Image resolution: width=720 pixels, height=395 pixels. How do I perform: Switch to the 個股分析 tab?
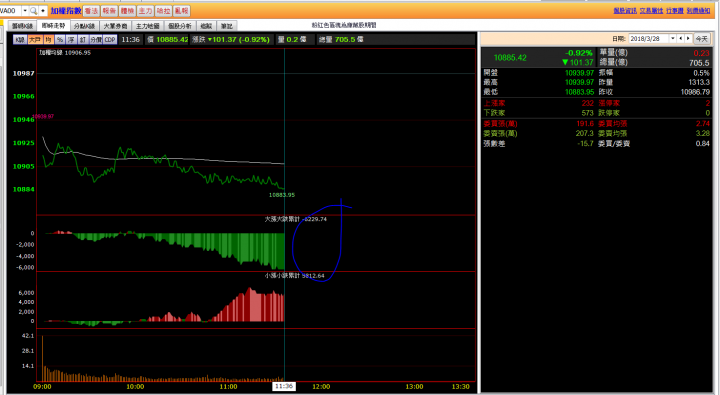coord(180,26)
